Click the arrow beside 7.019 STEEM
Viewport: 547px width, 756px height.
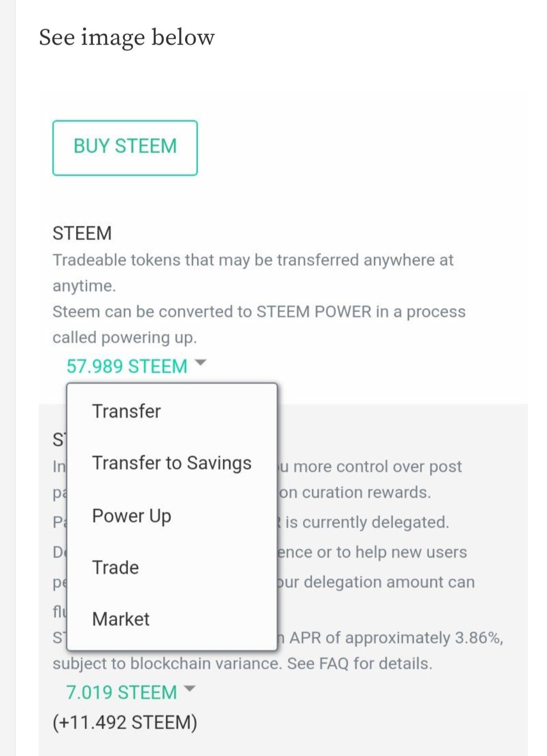[x=189, y=689]
